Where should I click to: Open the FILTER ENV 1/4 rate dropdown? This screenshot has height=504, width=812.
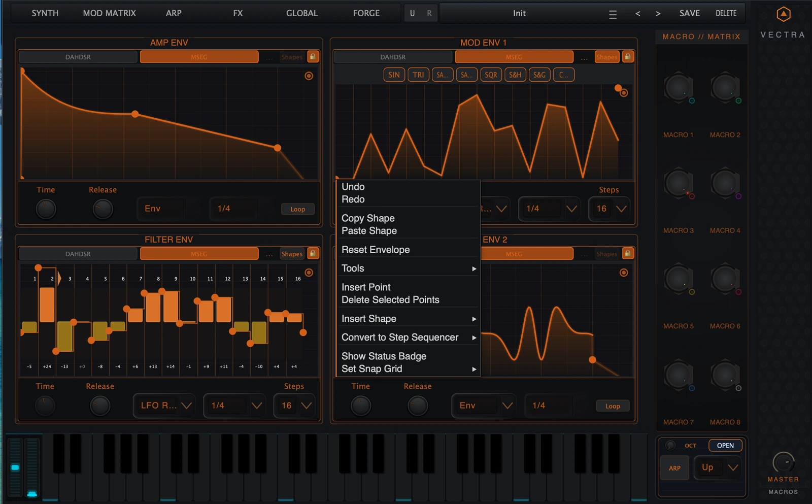point(234,406)
